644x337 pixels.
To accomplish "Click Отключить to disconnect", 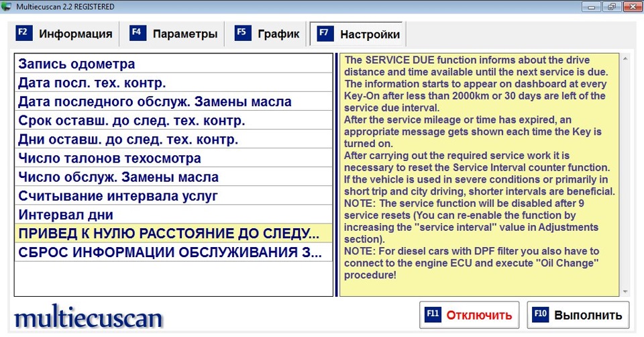I will (469, 315).
